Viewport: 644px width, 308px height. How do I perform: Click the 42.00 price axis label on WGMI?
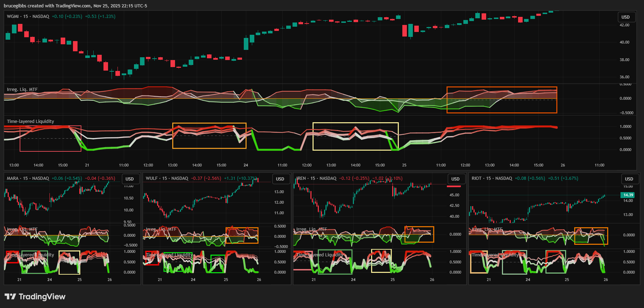[624, 25]
